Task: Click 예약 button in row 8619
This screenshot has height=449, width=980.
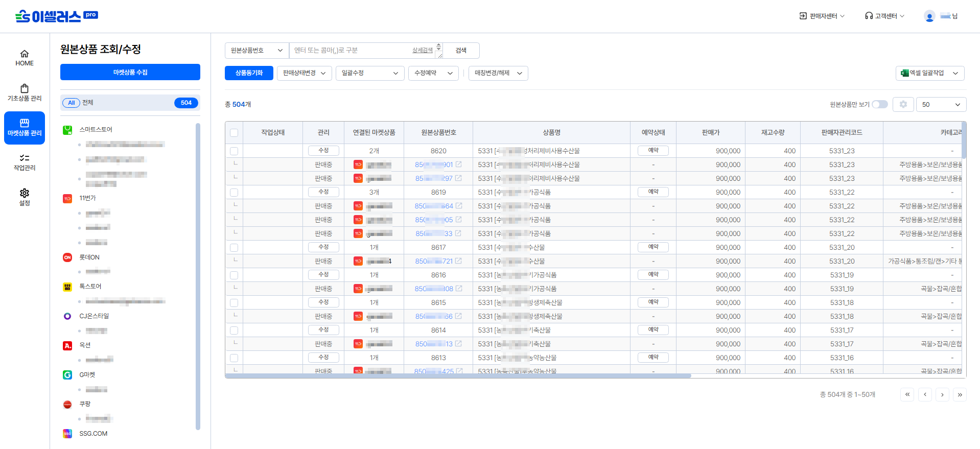Action: [x=653, y=192]
